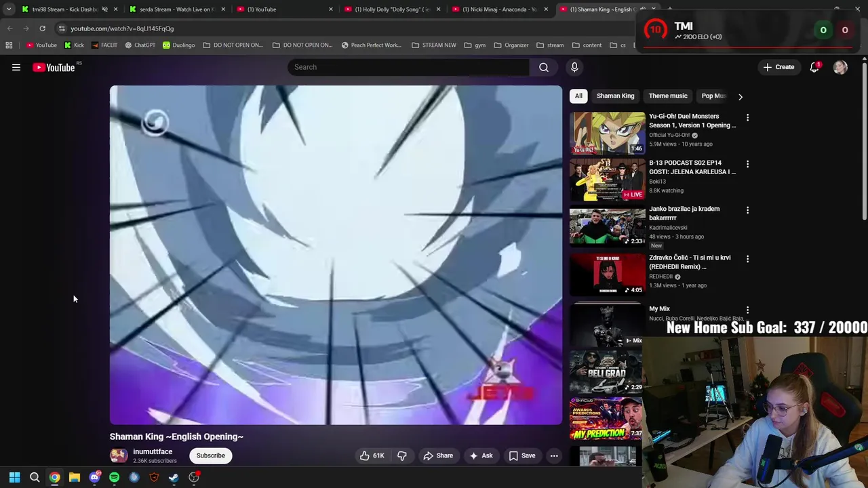This screenshot has height=488, width=868.
Task: Go back using the browser back arrow
Action: 9,28
